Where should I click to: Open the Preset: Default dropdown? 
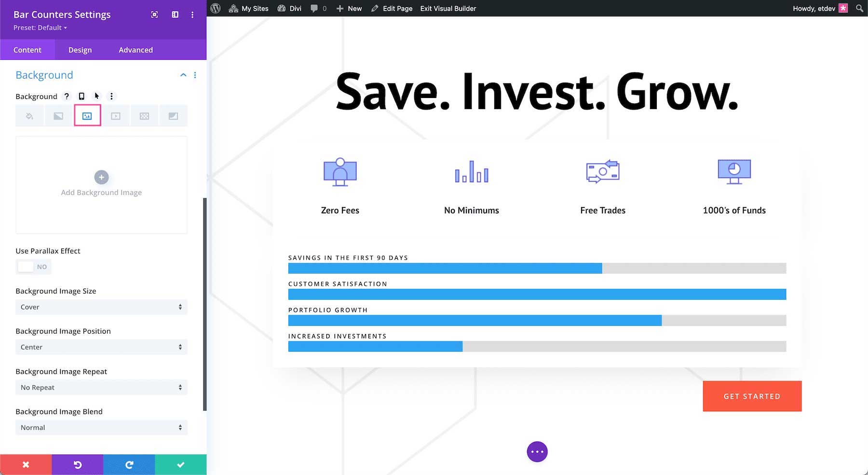point(40,28)
